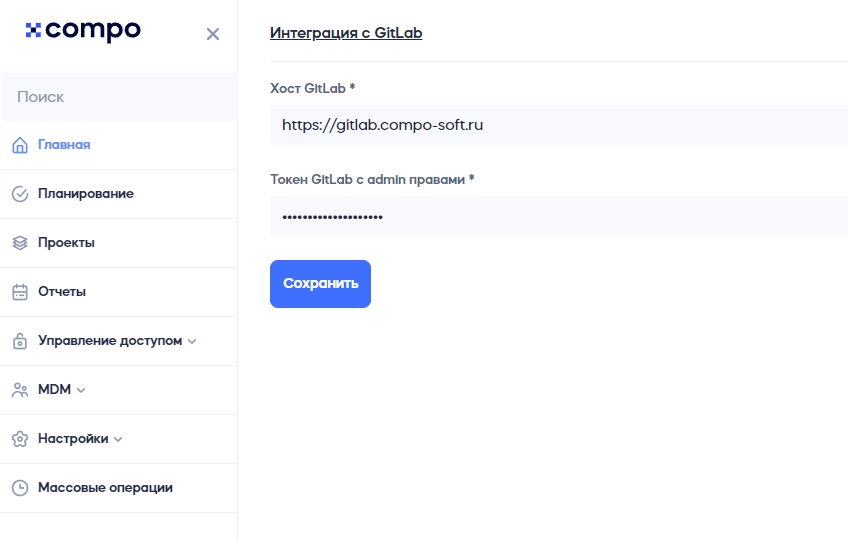Expand the Настройки chevron
Image resolution: width=848 pixels, height=541 pixels.
point(118,439)
